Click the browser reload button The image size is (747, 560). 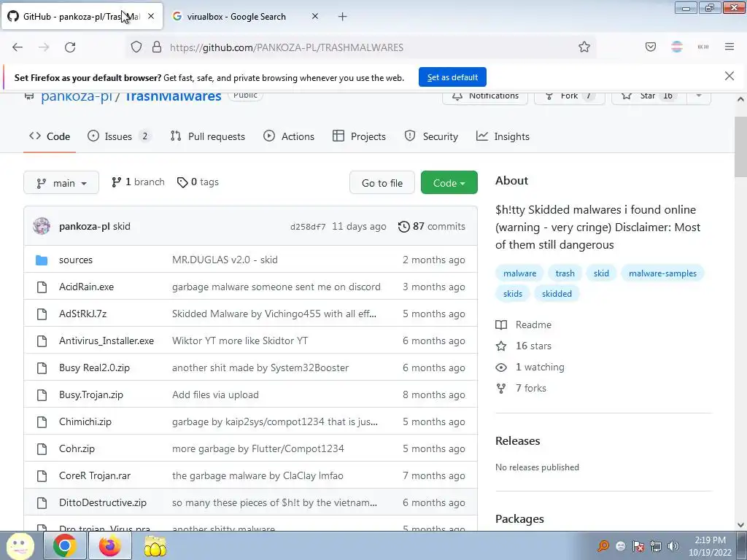pyautogui.click(x=70, y=47)
